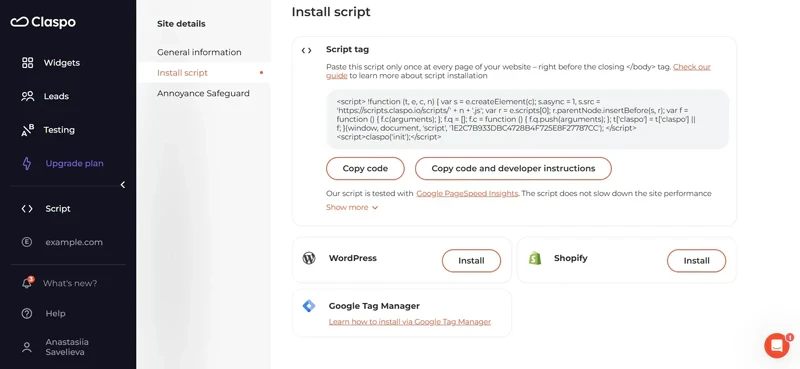The height and width of the screenshot is (369, 800).
Task: Open Anastasiia Savelieva account menu
Action: pos(67,347)
